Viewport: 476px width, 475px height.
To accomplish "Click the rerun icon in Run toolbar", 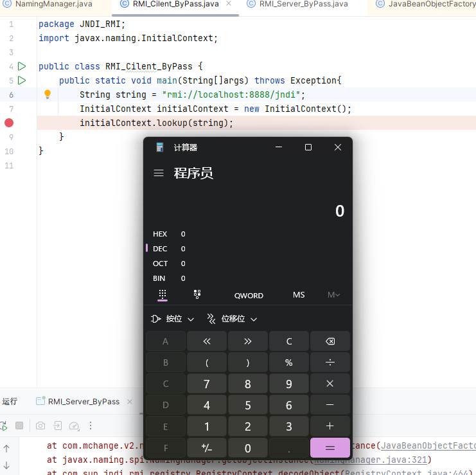I will 3,426.
